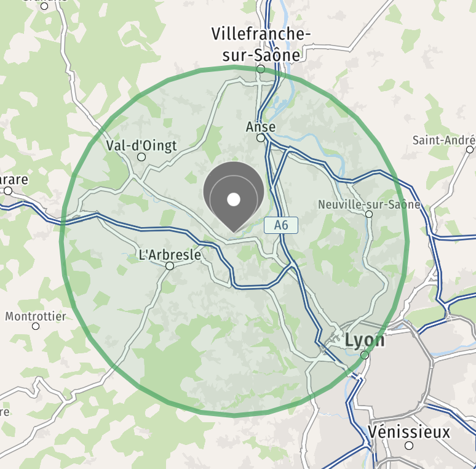Viewport: 476px width, 469px height.
Task: Click the Tarare town marker dot
Action: tap(8, 191)
